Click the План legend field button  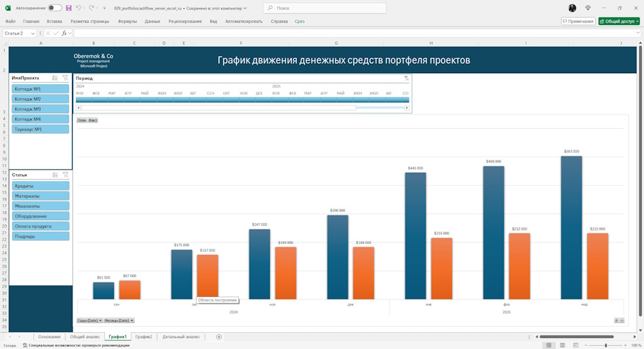[82, 121]
